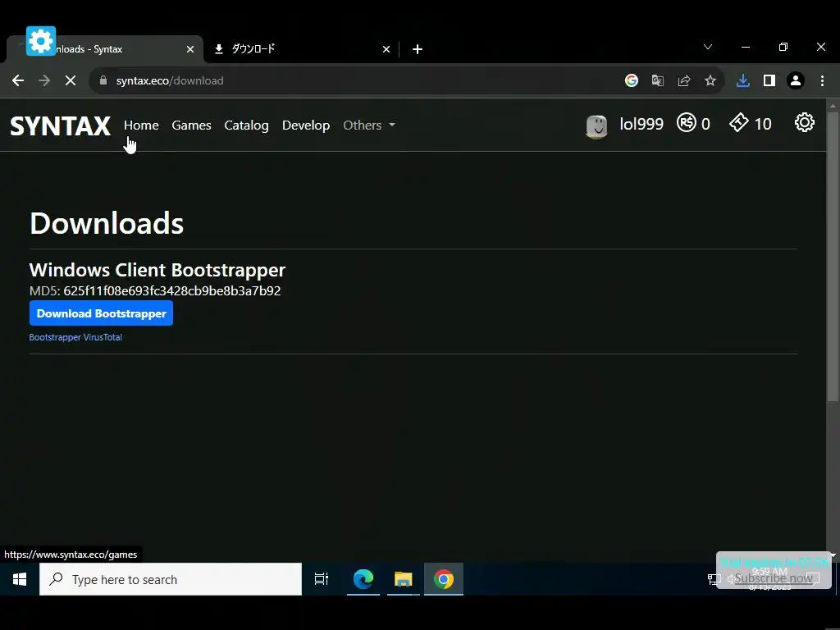
Task: Toggle the Chrome side panel icon
Action: pyautogui.click(x=769, y=81)
